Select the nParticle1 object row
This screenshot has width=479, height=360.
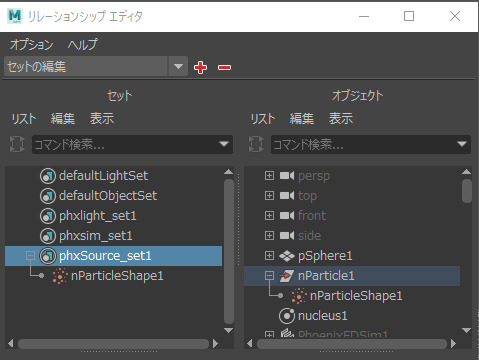click(352, 276)
